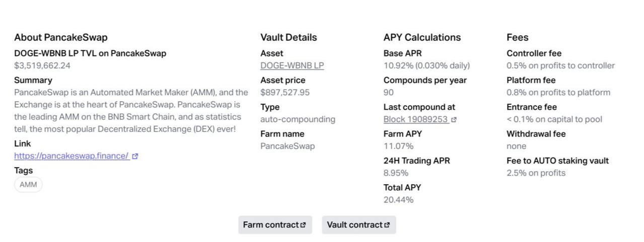Click the PancakeSwap summary paragraph

pyautogui.click(x=131, y=111)
